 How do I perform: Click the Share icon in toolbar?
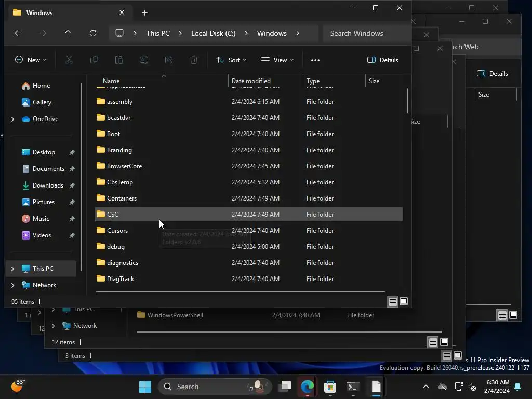click(169, 60)
